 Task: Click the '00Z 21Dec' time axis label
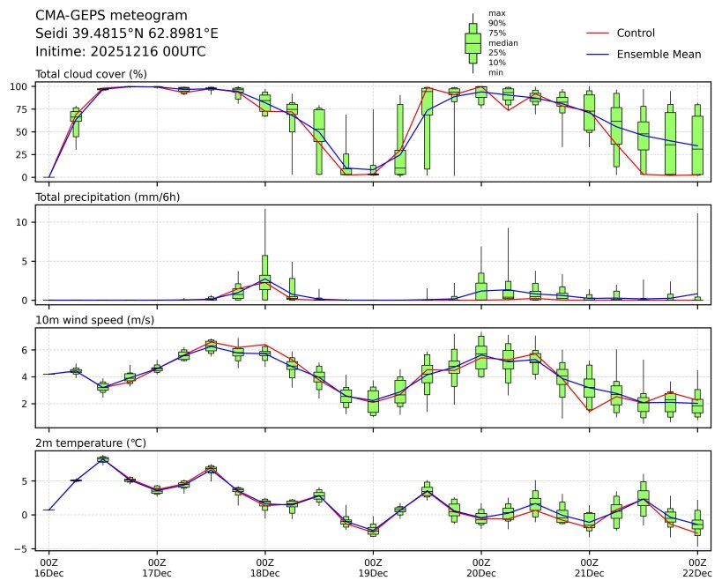point(590,569)
